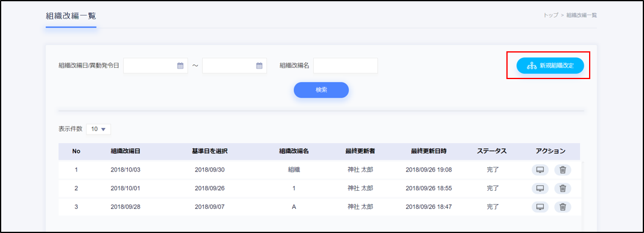The height and width of the screenshot is (233, 644).
Task: Click the 新規組織改定 button
Action: coord(550,66)
